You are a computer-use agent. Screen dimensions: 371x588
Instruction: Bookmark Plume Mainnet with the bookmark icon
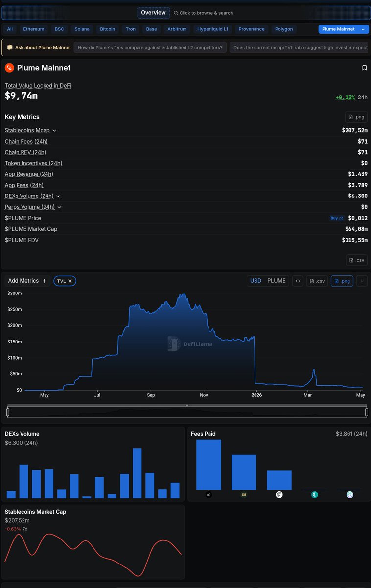[364, 68]
